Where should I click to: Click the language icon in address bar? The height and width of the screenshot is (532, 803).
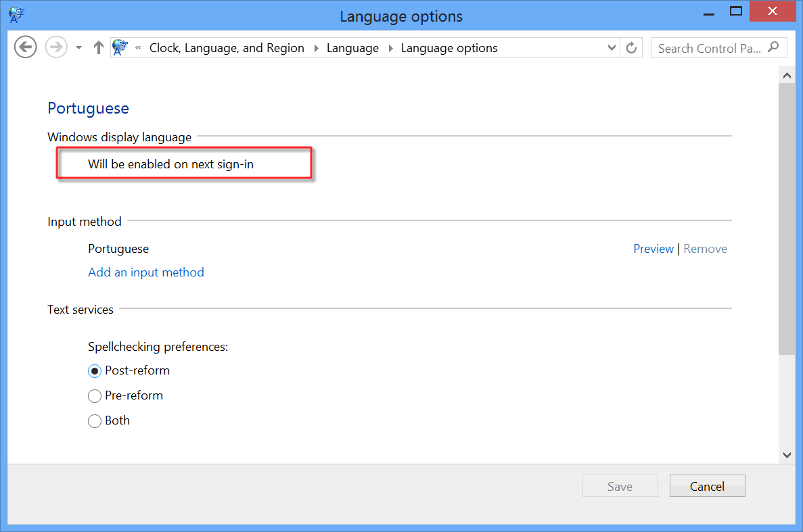pyautogui.click(x=120, y=47)
